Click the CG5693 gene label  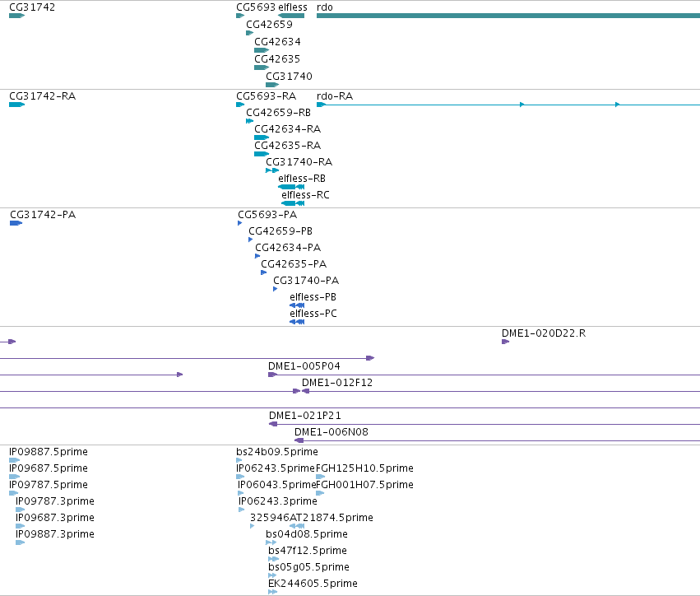pos(256,7)
